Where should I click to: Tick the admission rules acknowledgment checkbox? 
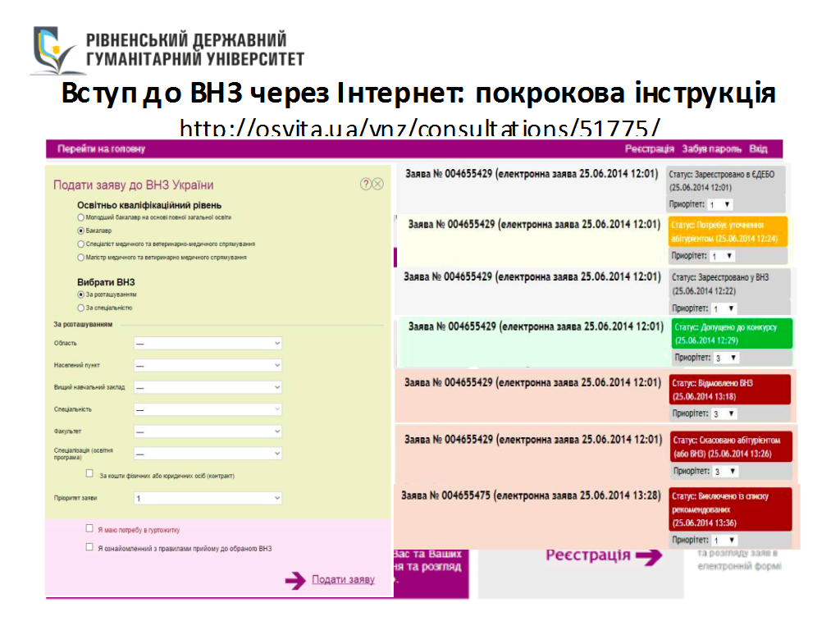(89, 547)
